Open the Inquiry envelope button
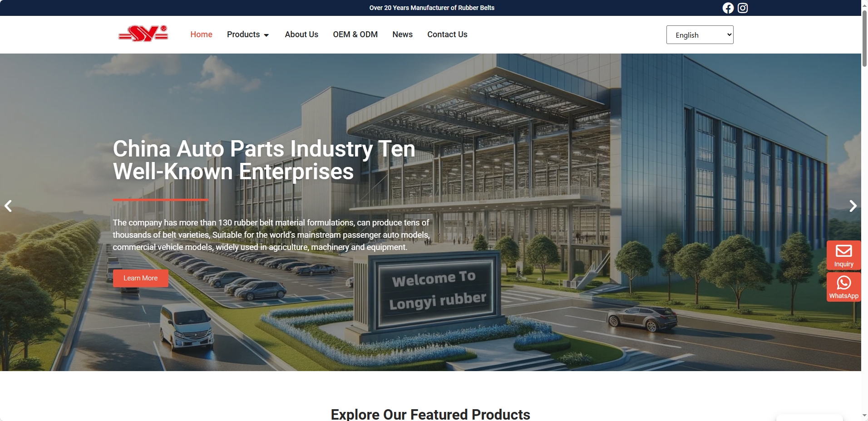This screenshot has height=421, width=868. (x=843, y=255)
